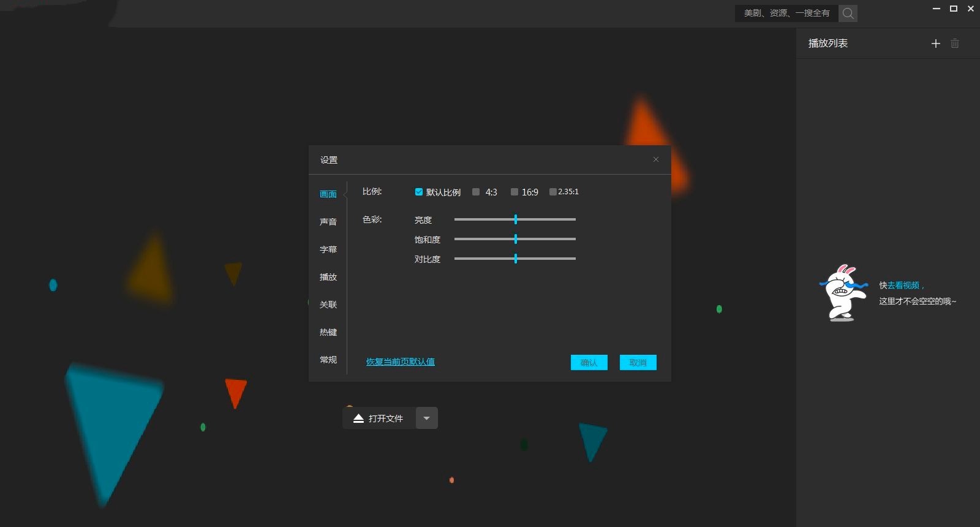Click the 对比度 slider handle
Image resolution: width=980 pixels, height=527 pixels.
click(516, 259)
